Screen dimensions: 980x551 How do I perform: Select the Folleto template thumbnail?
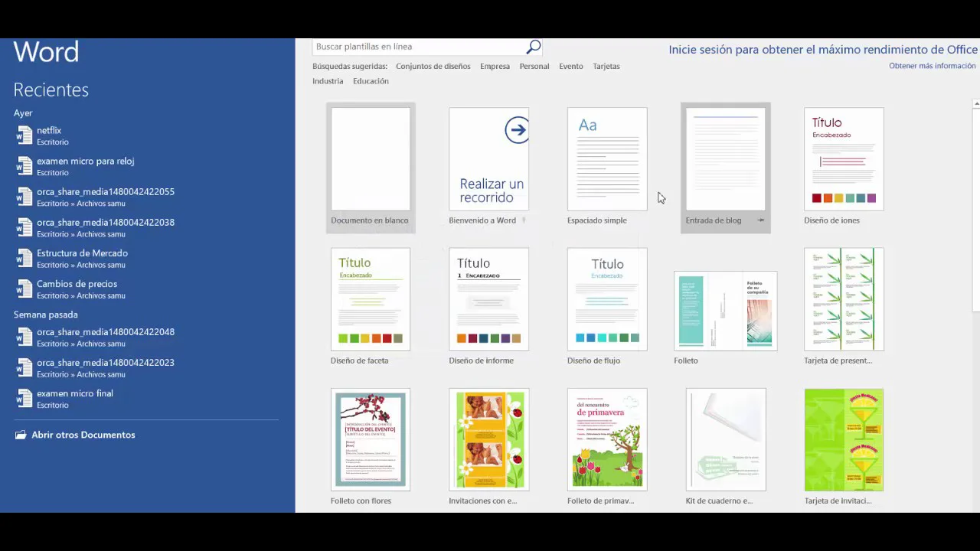coord(725,311)
